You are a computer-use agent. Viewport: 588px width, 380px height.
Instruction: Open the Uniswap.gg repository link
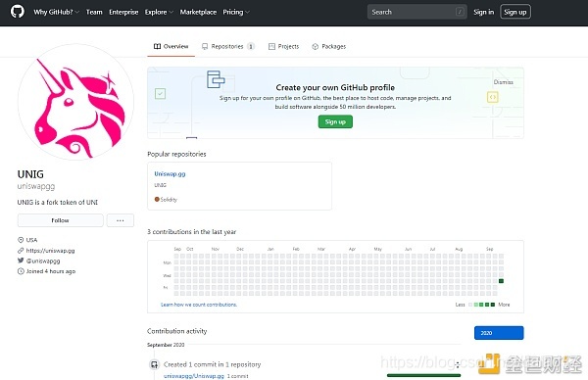170,174
